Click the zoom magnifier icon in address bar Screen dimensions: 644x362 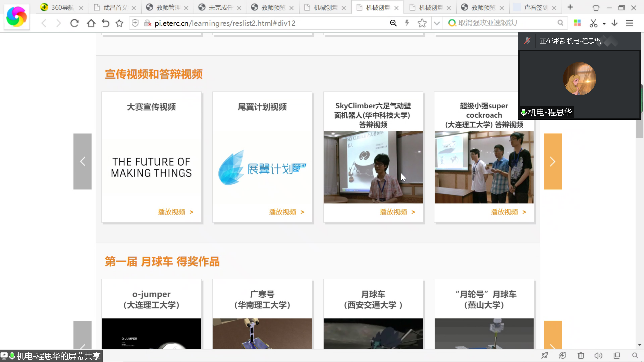point(393,23)
